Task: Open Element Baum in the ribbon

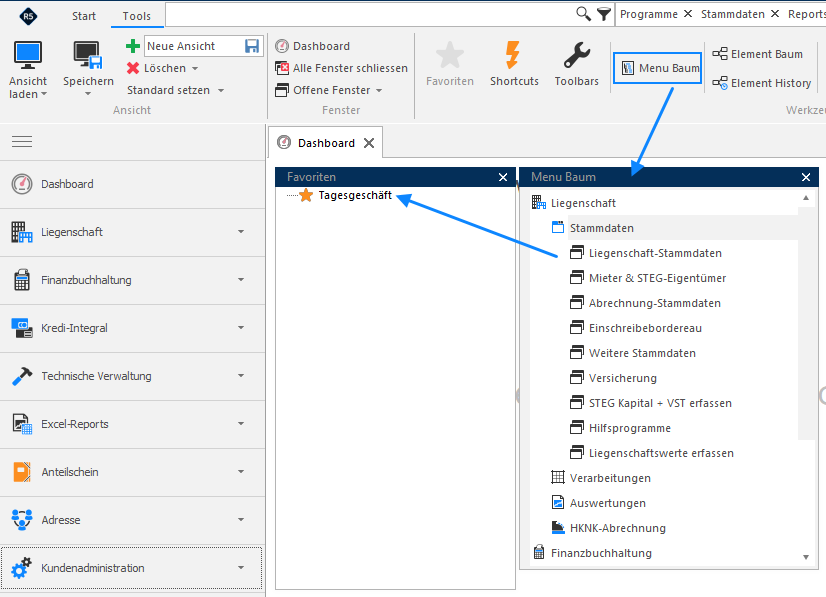Action: point(758,54)
